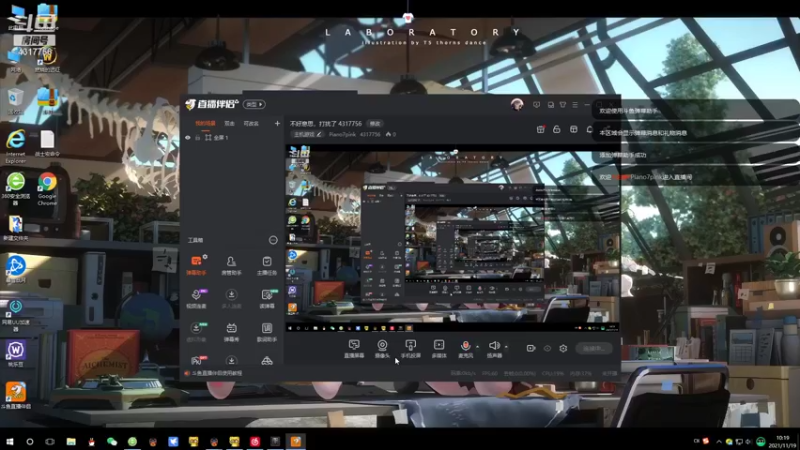Image resolution: width=800 pixels, height=450 pixels.
Task: Collapse the 工具箱 toolbox panel
Action: (x=273, y=240)
